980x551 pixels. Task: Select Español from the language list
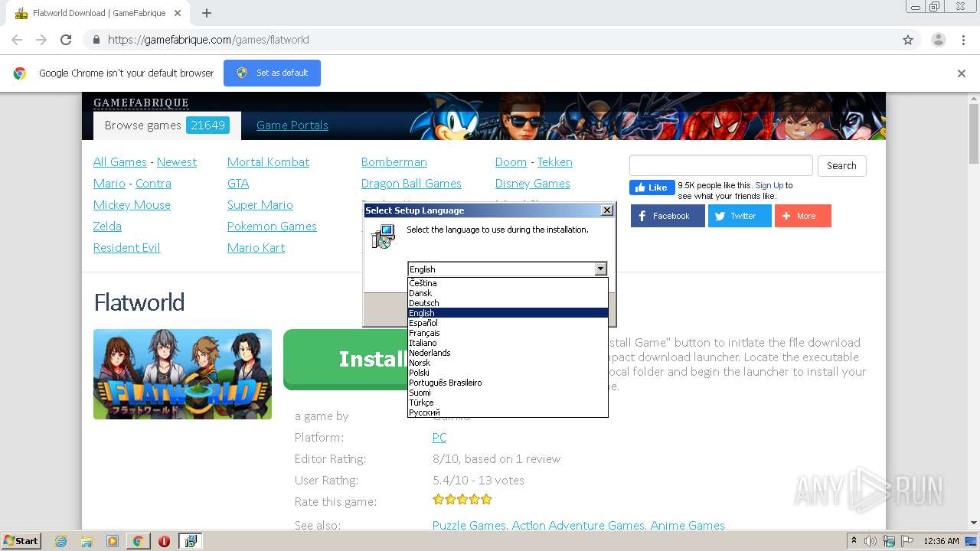click(508, 323)
